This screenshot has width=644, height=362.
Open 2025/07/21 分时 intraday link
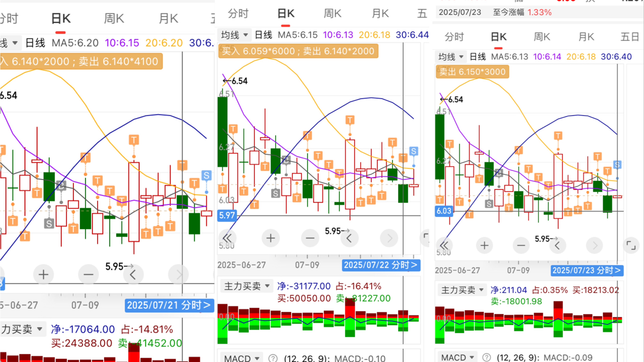(x=170, y=305)
